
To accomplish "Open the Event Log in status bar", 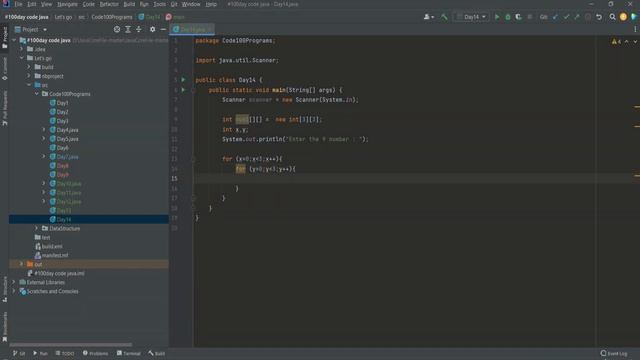I will [614, 353].
